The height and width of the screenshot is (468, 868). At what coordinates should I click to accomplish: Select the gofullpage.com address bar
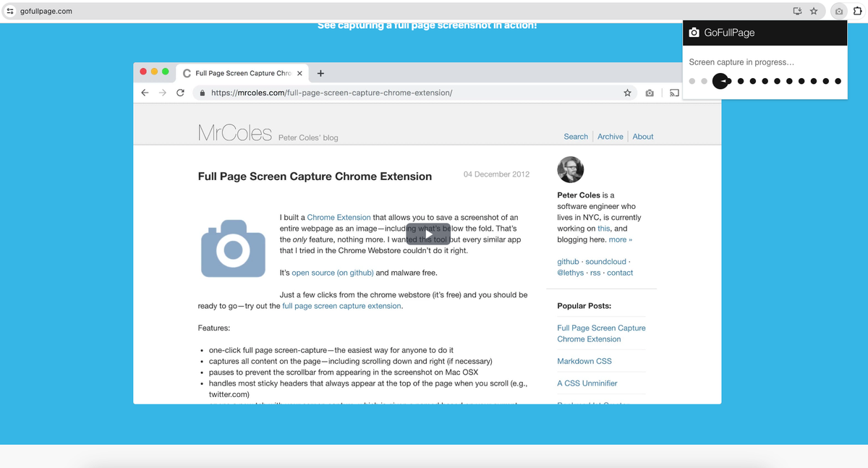(412, 11)
